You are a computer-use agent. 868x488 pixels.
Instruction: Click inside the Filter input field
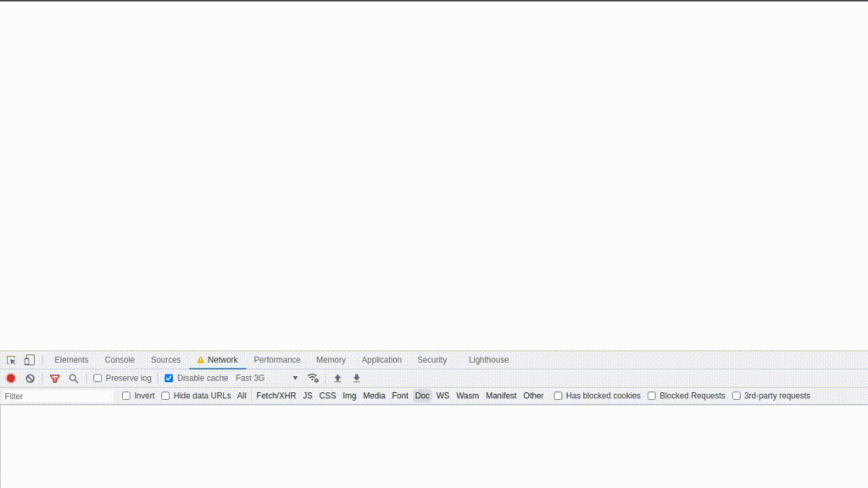coord(55,396)
